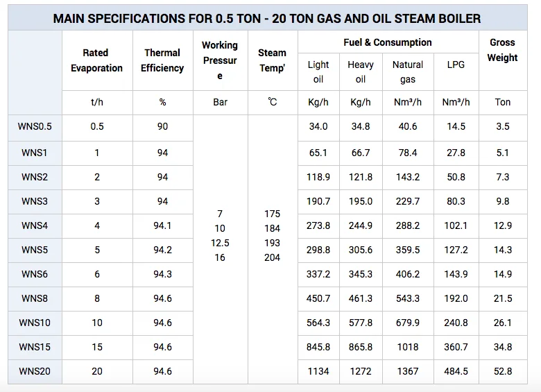The image size is (541, 392).
Task: Select the 12.5 working pressure value
Action: pyautogui.click(x=220, y=243)
